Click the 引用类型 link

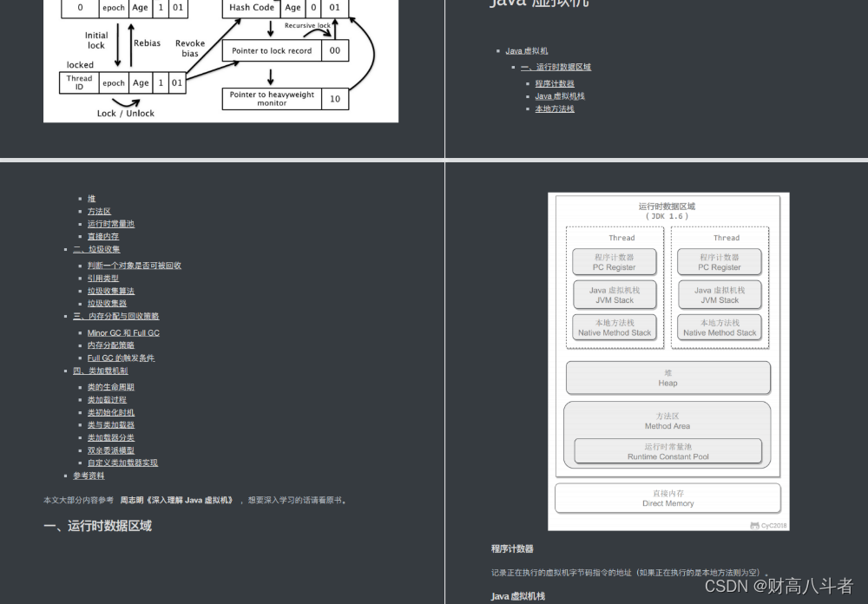point(105,278)
